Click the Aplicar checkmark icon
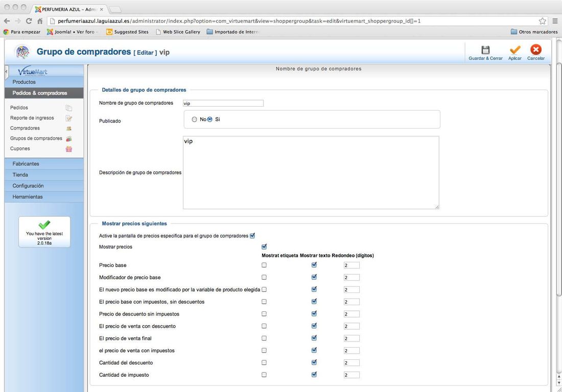The width and height of the screenshot is (562, 392). (514, 50)
